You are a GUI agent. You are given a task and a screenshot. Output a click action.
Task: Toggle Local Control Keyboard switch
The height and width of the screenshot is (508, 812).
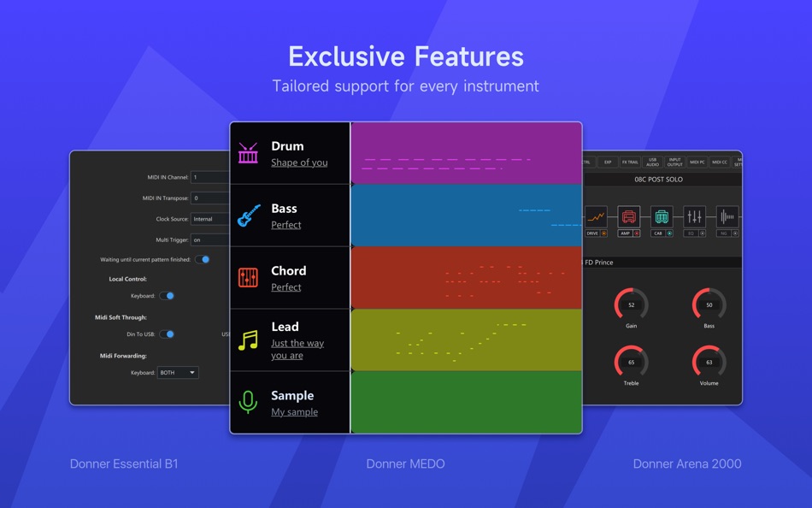click(x=167, y=295)
